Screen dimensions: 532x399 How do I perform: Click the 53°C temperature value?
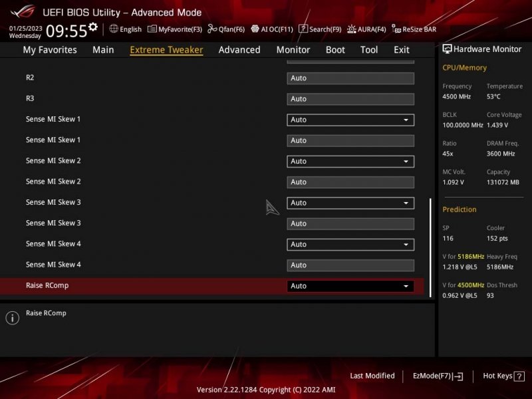tap(493, 96)
